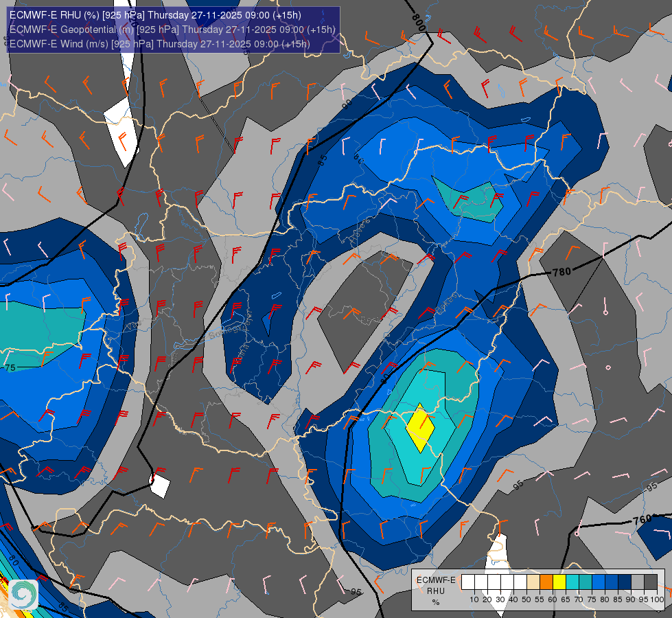This screenshot has height=618, width=672.
Task: Click the legend tick value 10
Action: coord(474,599)
